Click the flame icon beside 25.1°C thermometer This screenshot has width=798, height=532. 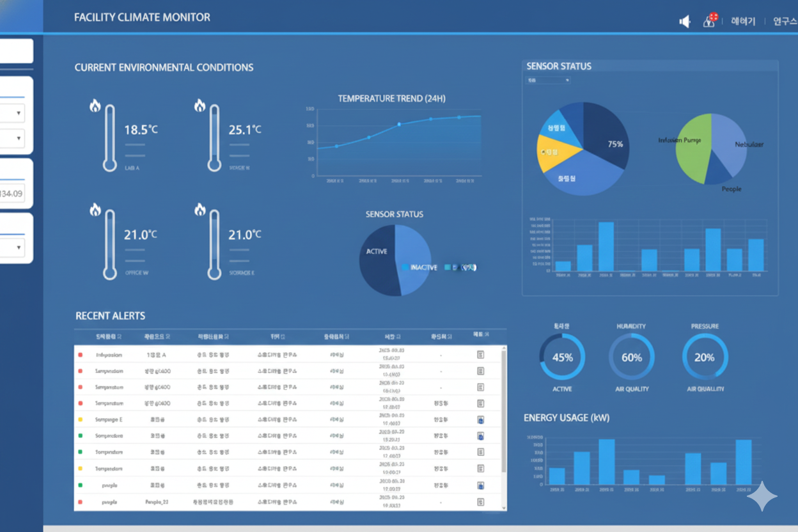click(200, 106)
